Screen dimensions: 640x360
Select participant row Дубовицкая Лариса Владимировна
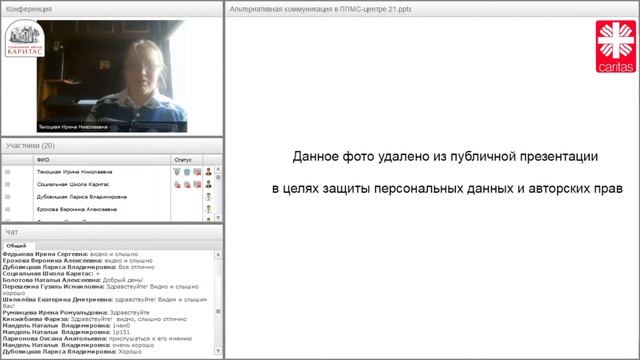point(108,197)
